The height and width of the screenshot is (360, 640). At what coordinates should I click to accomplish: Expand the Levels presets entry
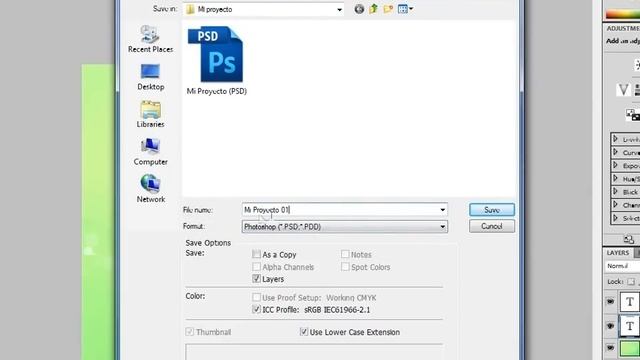(616, 139)
